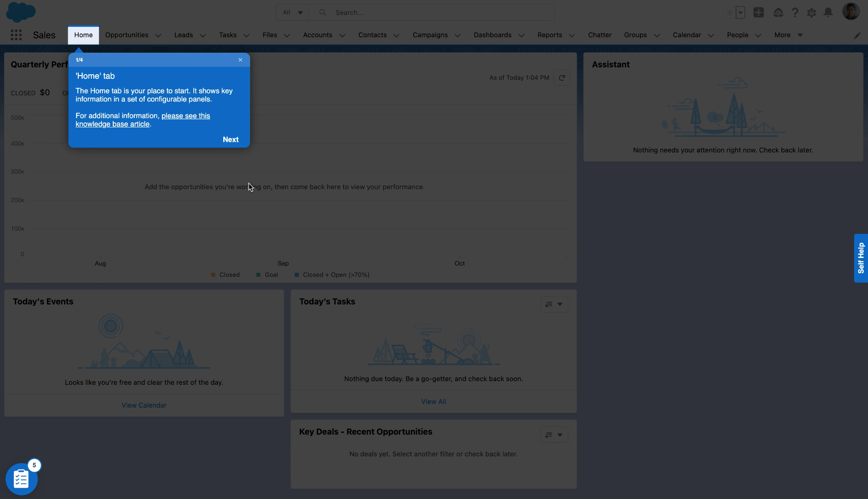Click the navigation bar edit pencil

click(x=858, y=35)
